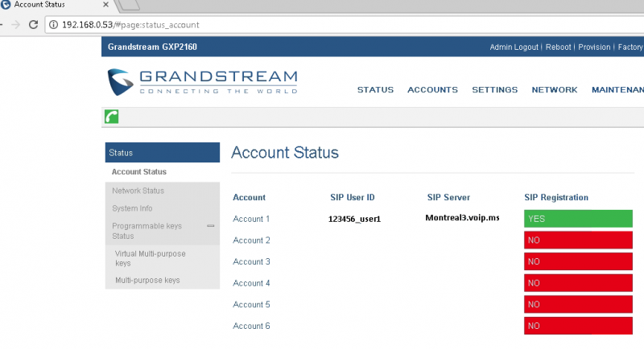Click the red NO status for Account 3

tap(578, 261)
